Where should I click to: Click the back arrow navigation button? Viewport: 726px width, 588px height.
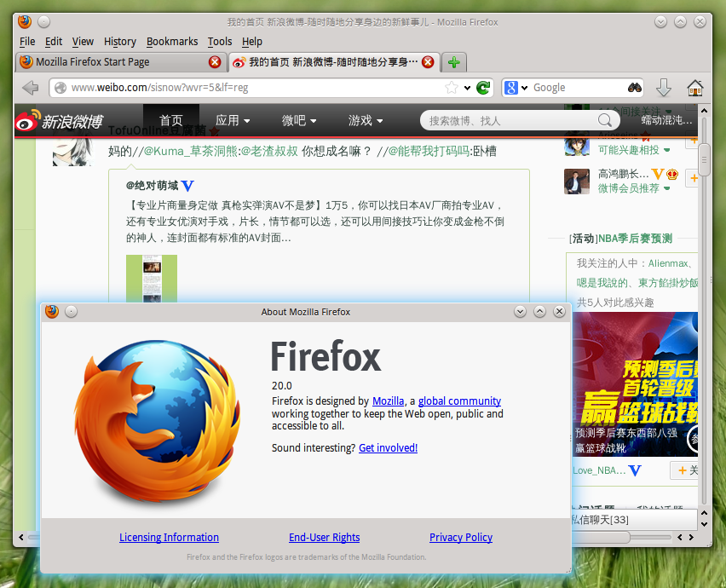click(31, 88)
